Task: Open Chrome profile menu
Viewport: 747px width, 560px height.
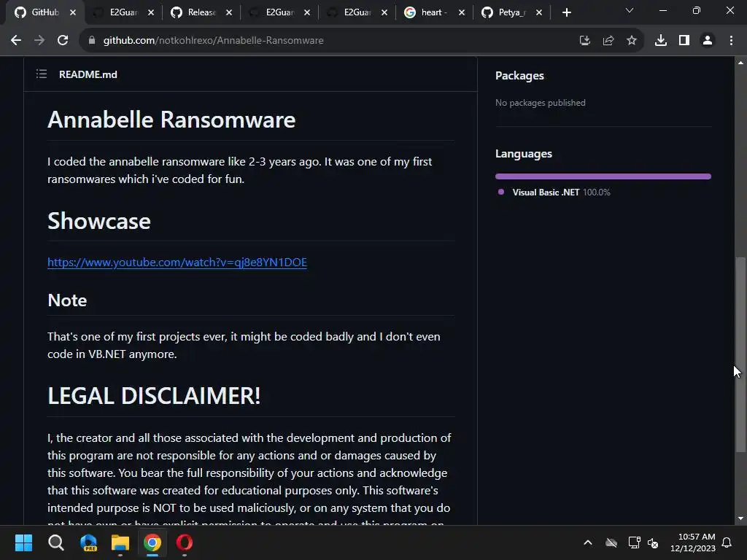Action: tap(708, 41)
